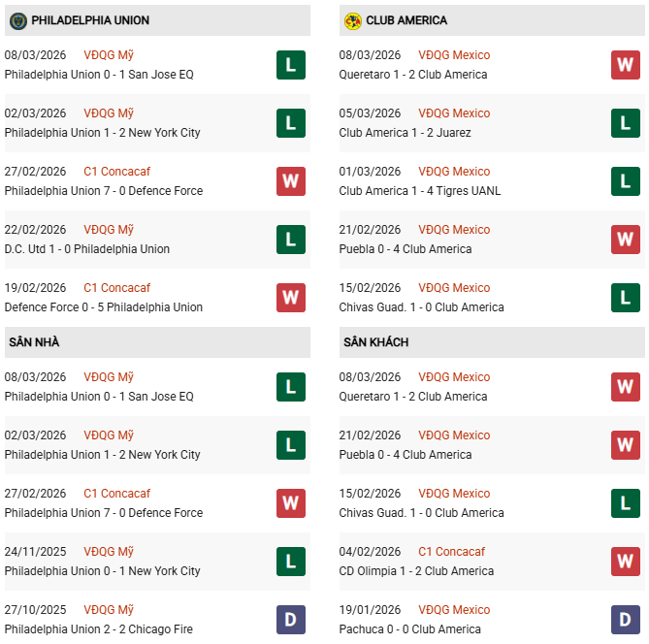Click L badge for Tigres UANL match

626,181
